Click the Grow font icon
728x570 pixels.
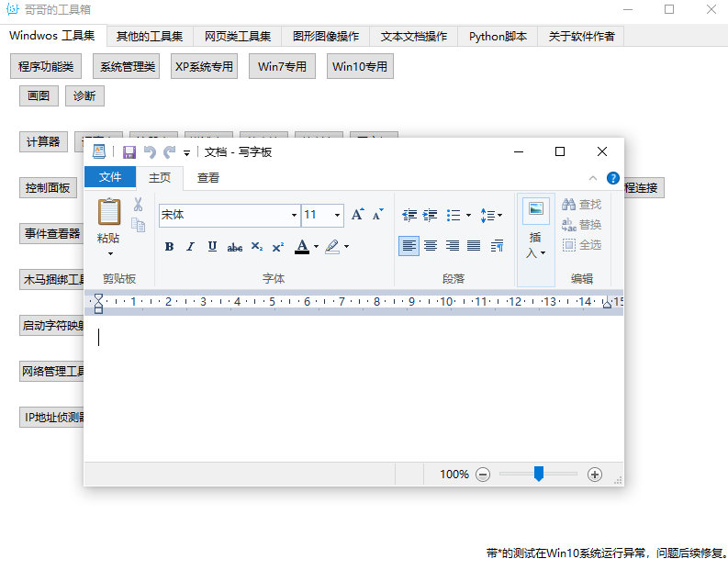pos(357,215)
